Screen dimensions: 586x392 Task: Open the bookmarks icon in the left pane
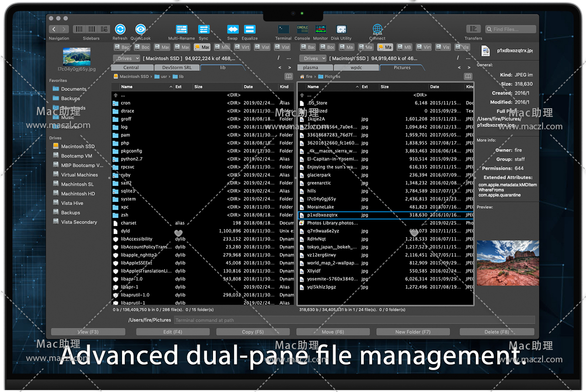coord(288,76)
